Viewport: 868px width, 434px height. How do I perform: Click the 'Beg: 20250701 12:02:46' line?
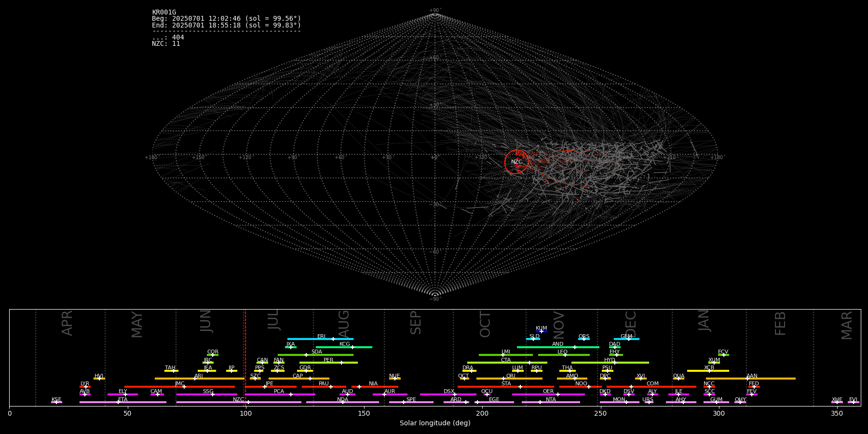226,19
